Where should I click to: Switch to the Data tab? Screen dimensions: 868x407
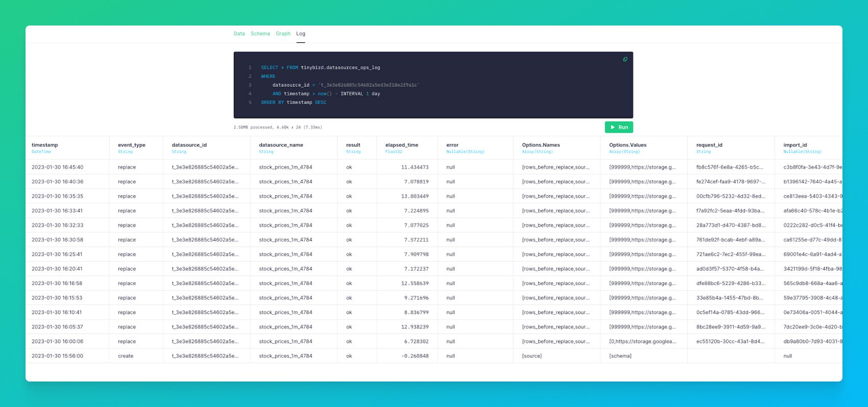pyautogui.click(x=239, y=34)
